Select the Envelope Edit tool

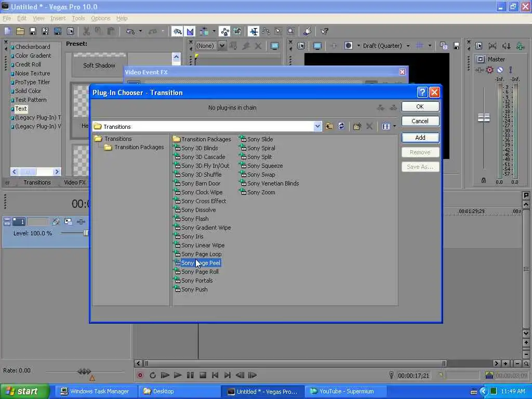point(266,31)
